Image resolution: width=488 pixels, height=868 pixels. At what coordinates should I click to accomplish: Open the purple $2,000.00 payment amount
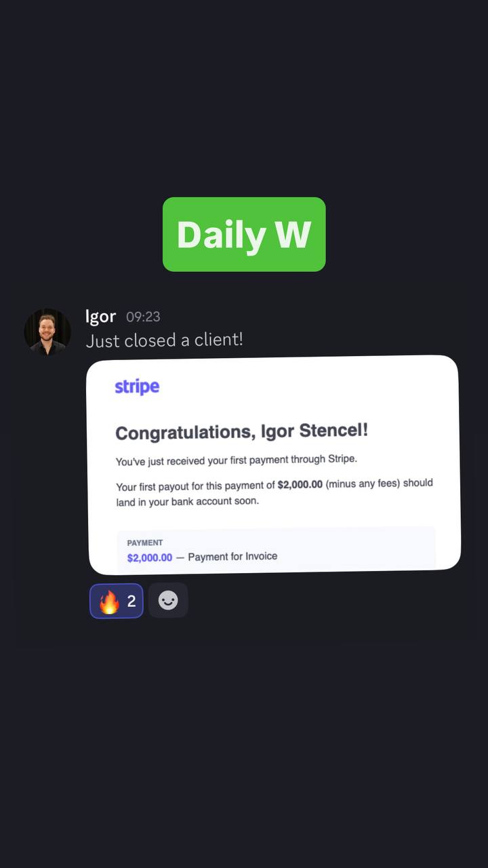[150, 557]
